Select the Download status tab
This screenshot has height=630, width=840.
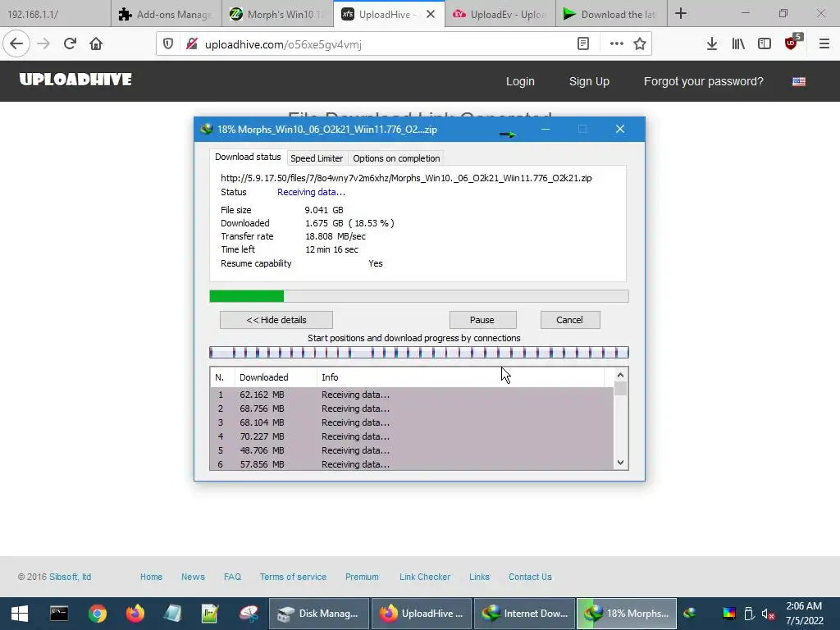pos(248,157)
